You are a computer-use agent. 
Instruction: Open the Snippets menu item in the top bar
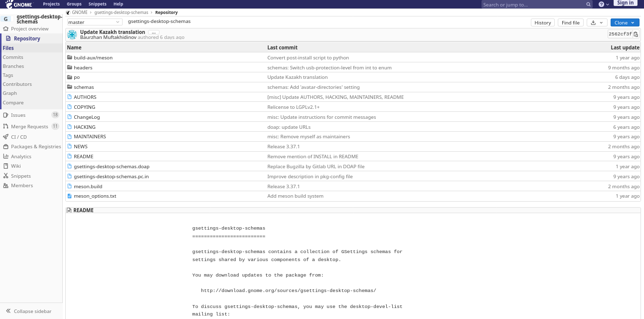98,4
